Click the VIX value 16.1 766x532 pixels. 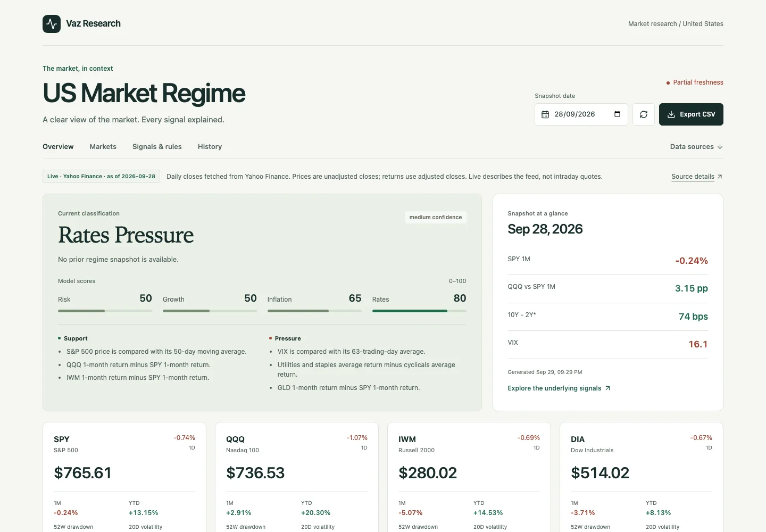[698, 344]
